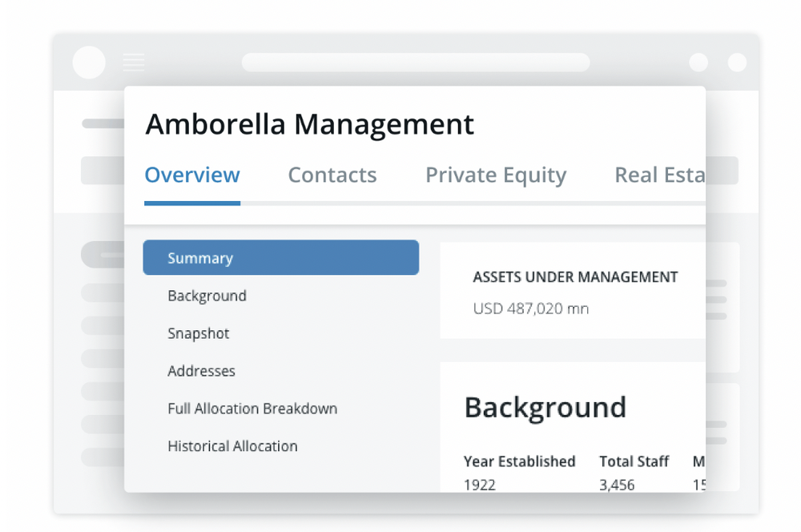The height and width of the screenshot is (532, 801).
Task: Click the Assets Under Management card
Action: 573,290
